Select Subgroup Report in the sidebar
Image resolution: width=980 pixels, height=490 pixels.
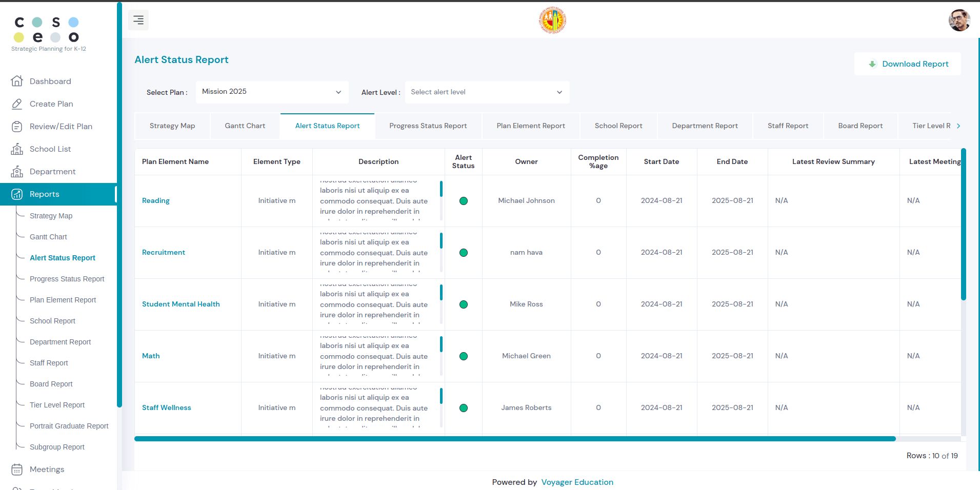click(57, 447)
